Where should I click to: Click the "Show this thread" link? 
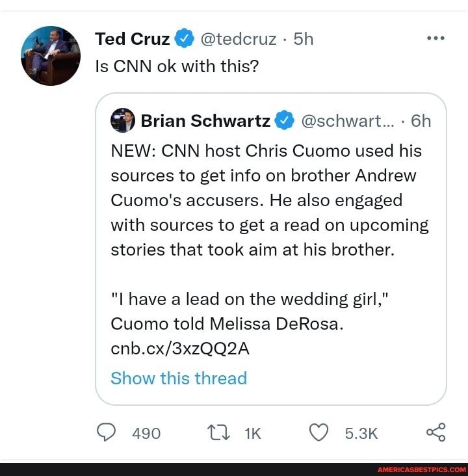pos(179,378)
